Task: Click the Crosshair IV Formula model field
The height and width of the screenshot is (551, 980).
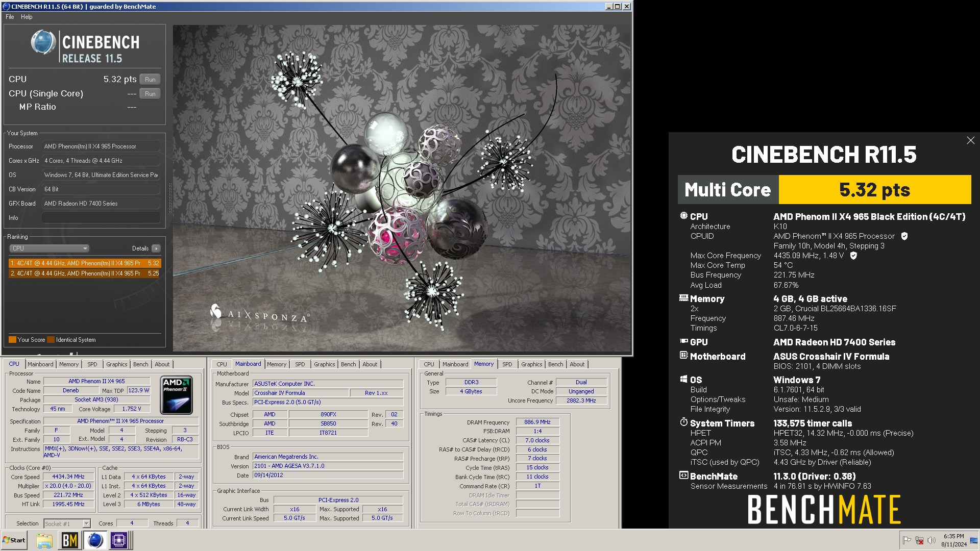Action: click(301, 393)
